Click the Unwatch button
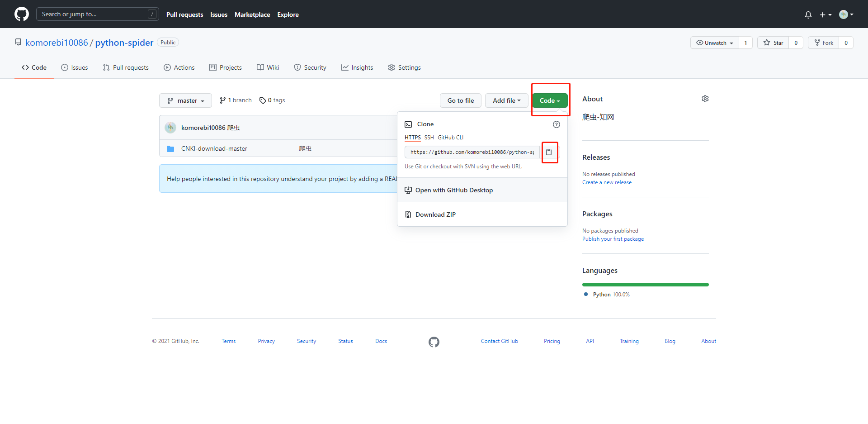Viewport: 868px width, 424px height. tap(715, 43)
